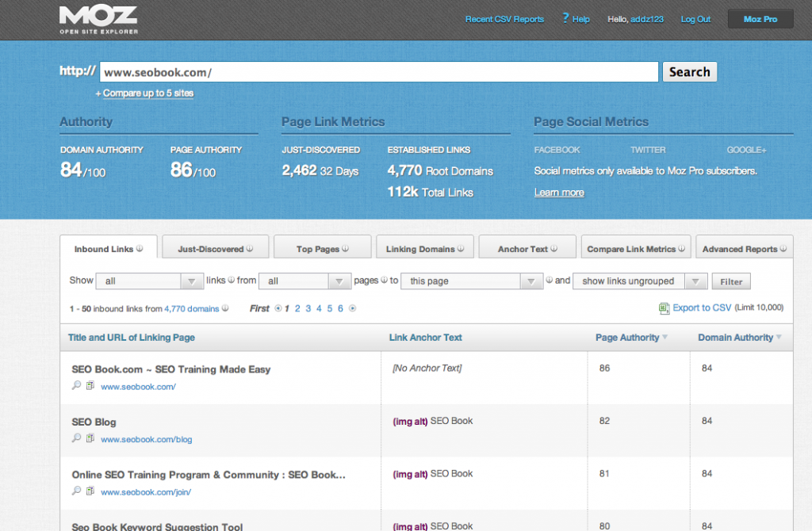Open the from 'all' pages dropdown

305,281
